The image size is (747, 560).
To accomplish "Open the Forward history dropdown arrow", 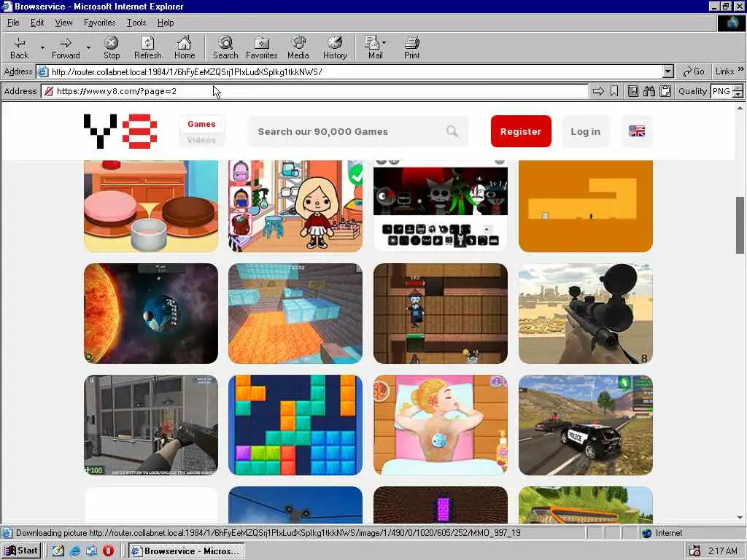I will pos(88,47).
